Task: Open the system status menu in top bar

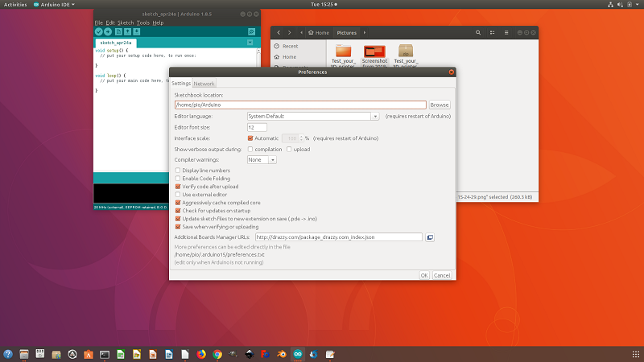Action: (x=625, y=5)
